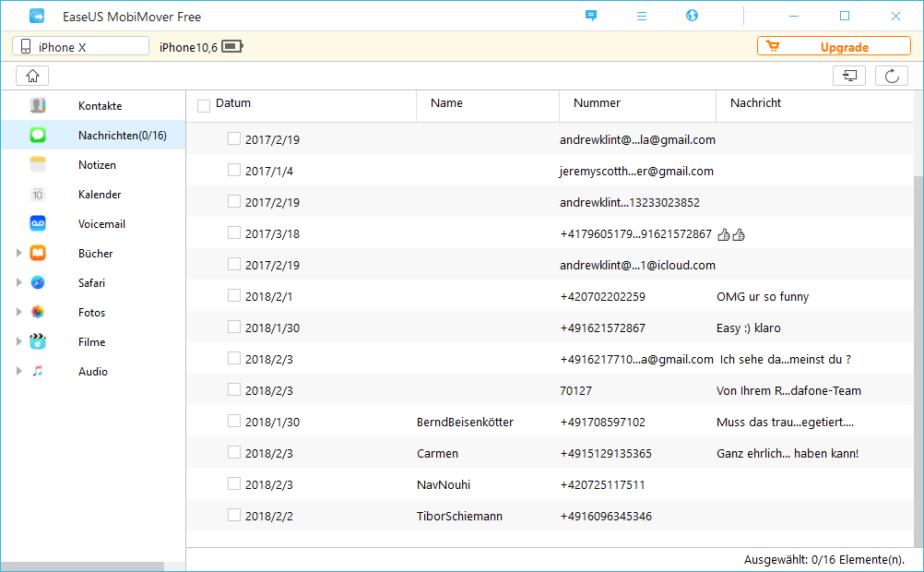Click the Notizen icon in sidebar

(x=38, y=165)
